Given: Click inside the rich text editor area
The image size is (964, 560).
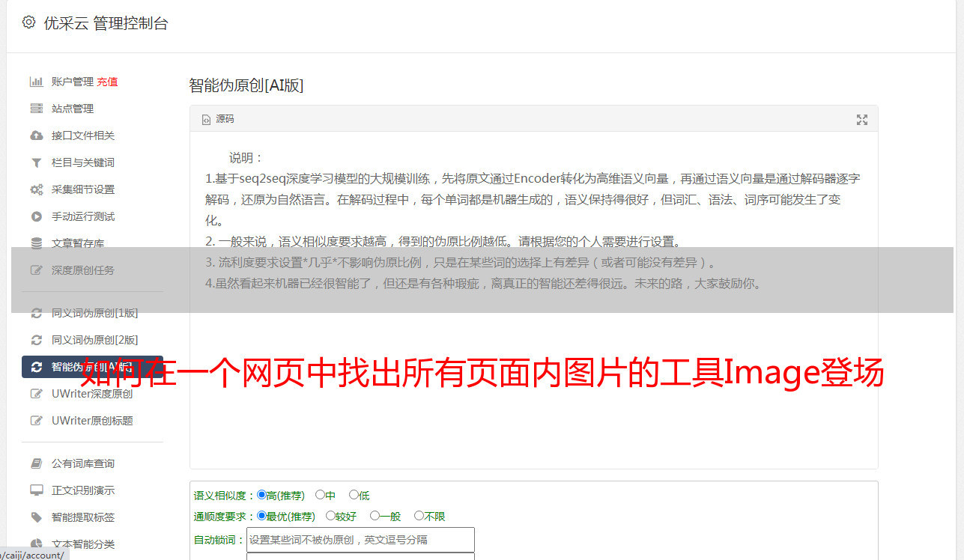Looking at the screenshot, I should (533, 301).
